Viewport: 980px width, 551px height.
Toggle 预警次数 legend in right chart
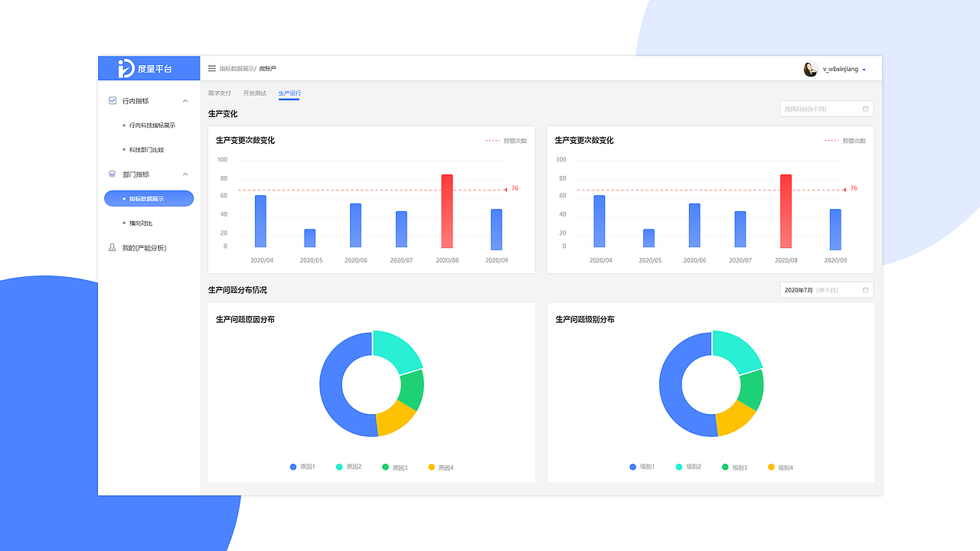click(x=845, y=141)
